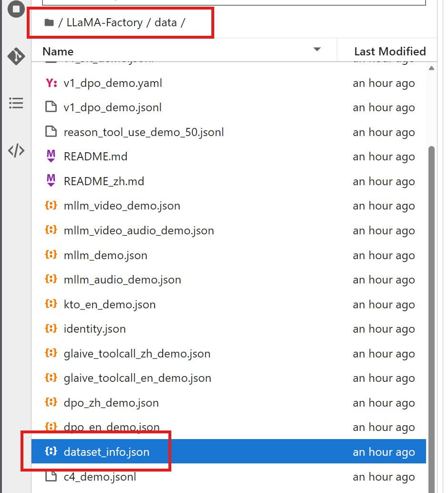Click the JSON icon of identity.json

(51, 328)
